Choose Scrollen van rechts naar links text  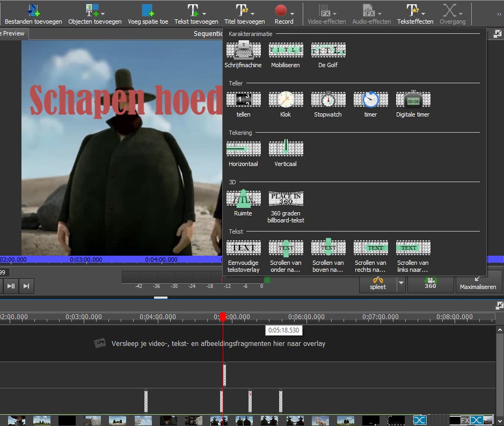tap(370, 256)
